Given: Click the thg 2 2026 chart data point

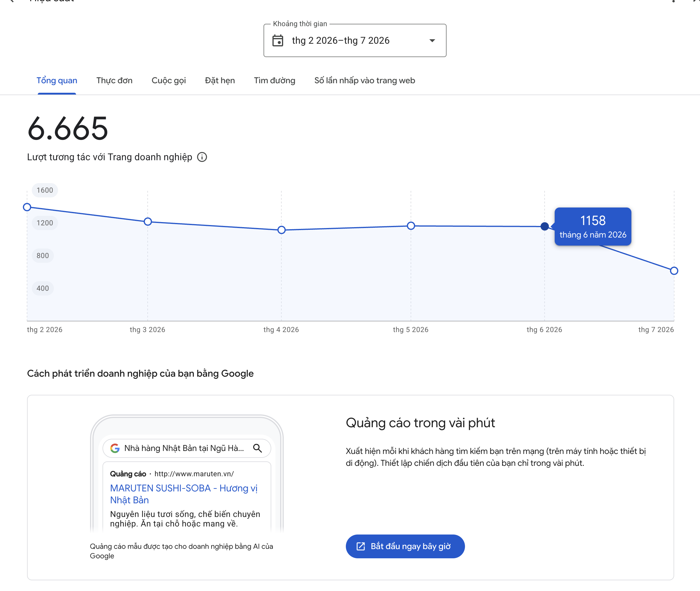Looking at the screenshot, I should pos(27,207).
